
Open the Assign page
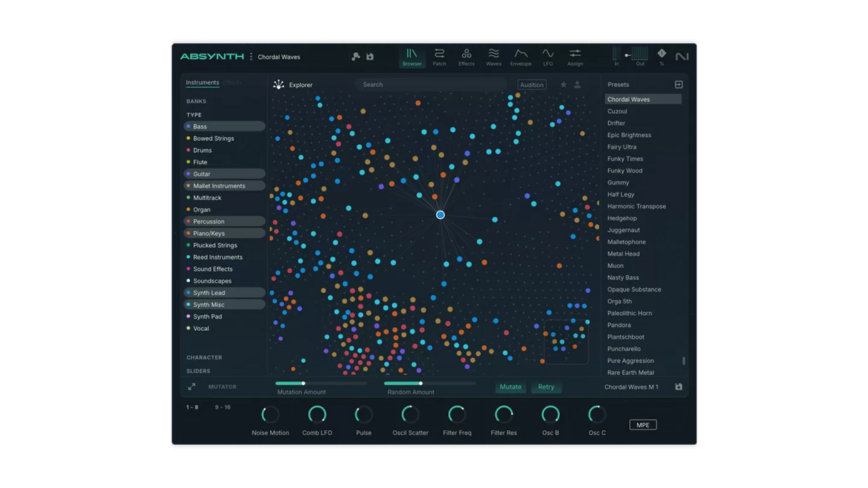tap(575, 56)
